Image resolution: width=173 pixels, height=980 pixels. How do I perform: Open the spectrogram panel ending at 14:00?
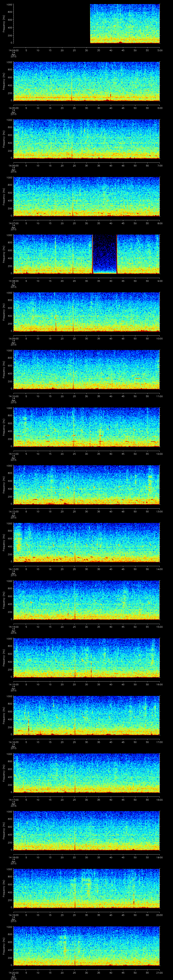87,543
